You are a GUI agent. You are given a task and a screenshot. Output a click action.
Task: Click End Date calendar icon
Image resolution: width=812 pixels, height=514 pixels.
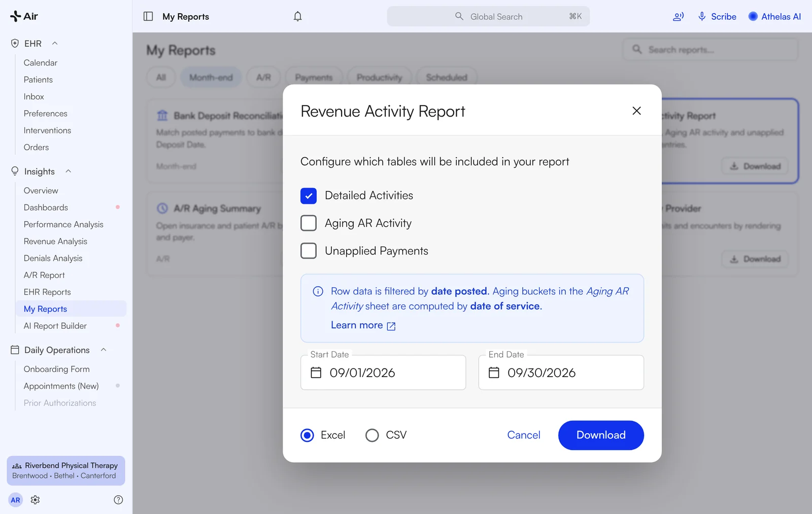(x=494, y=372)
